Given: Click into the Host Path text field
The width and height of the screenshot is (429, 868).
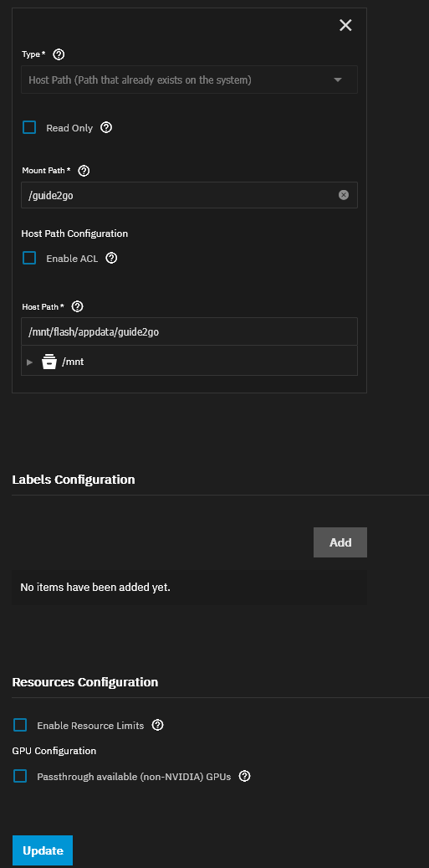Looking at the screenshot, I should pos(189,331).
